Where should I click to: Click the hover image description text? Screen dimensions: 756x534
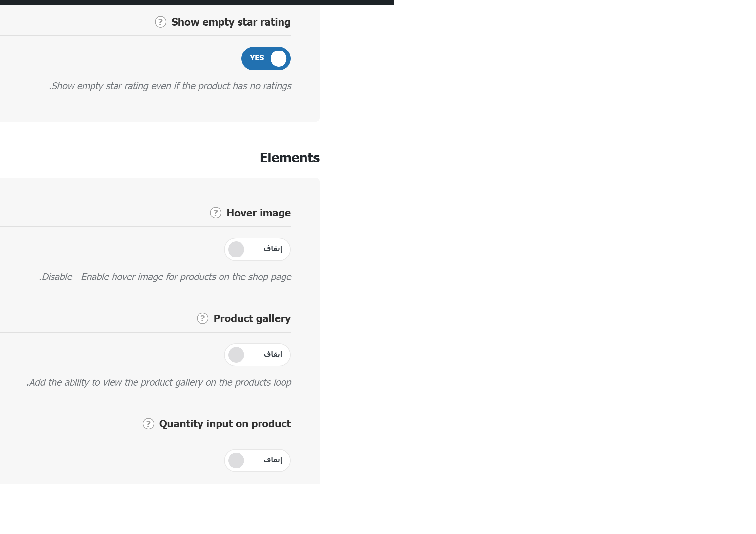click(x=165, y=277)
